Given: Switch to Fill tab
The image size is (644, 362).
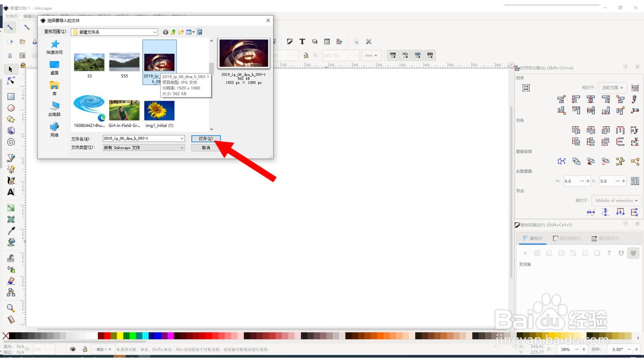Looking at the screenshot, I should click(533, 239).
